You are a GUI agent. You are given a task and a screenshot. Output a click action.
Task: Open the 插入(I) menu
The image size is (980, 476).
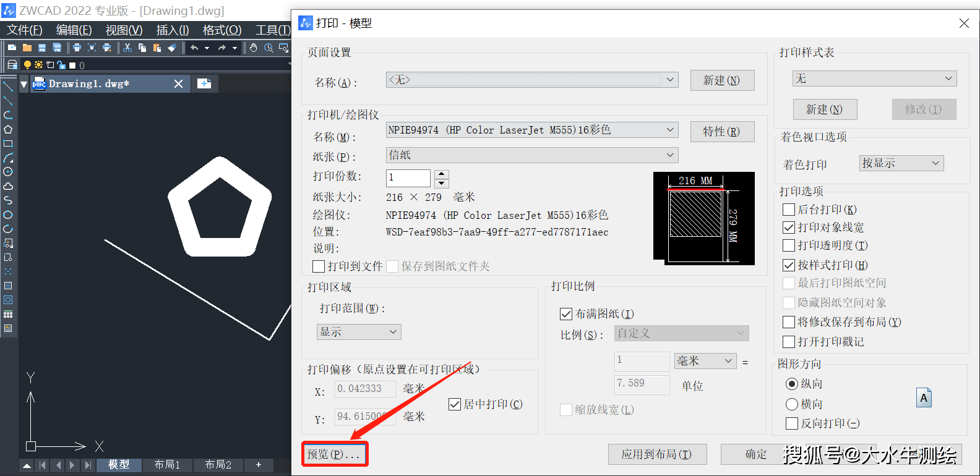pos(173,30)
